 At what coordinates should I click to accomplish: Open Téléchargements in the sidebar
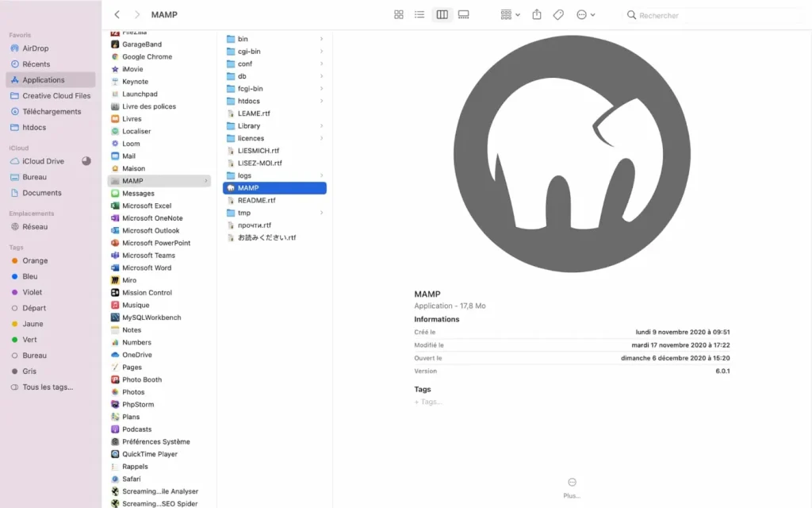[x=51, y=111]
